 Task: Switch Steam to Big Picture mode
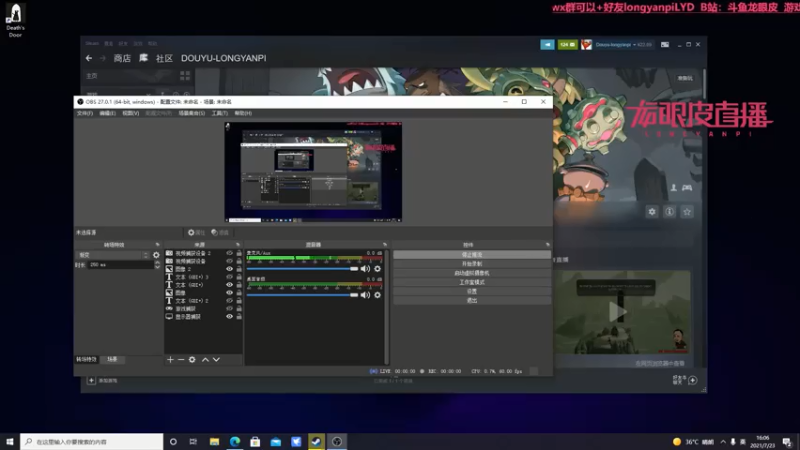(665, 45)
